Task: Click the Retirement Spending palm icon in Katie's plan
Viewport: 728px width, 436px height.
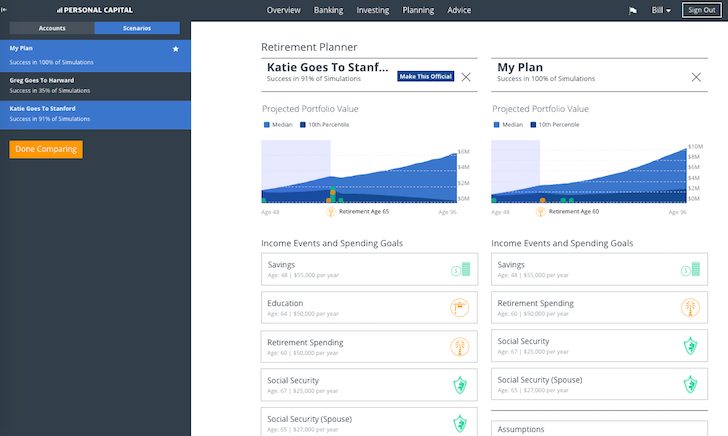Action: point(460,347)
